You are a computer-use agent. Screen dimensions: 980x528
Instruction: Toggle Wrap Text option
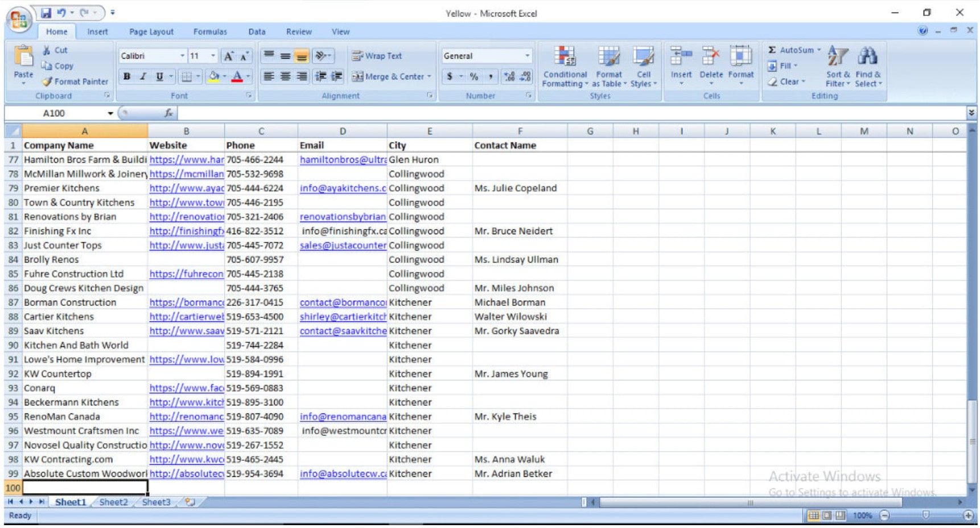[377, 56]
